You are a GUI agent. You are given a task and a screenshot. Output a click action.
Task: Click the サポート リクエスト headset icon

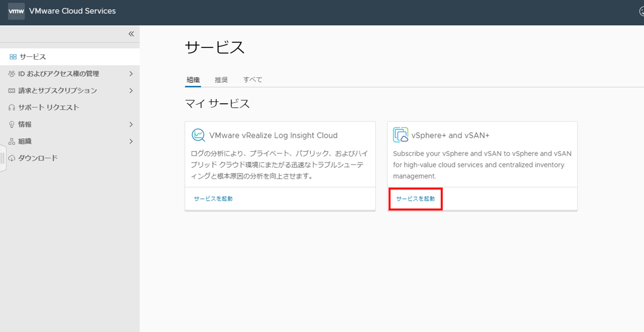coord(12,108)
